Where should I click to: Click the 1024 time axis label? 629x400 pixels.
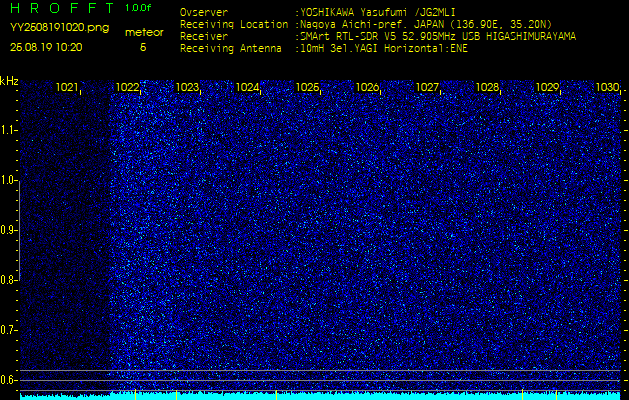pos(247,87)
